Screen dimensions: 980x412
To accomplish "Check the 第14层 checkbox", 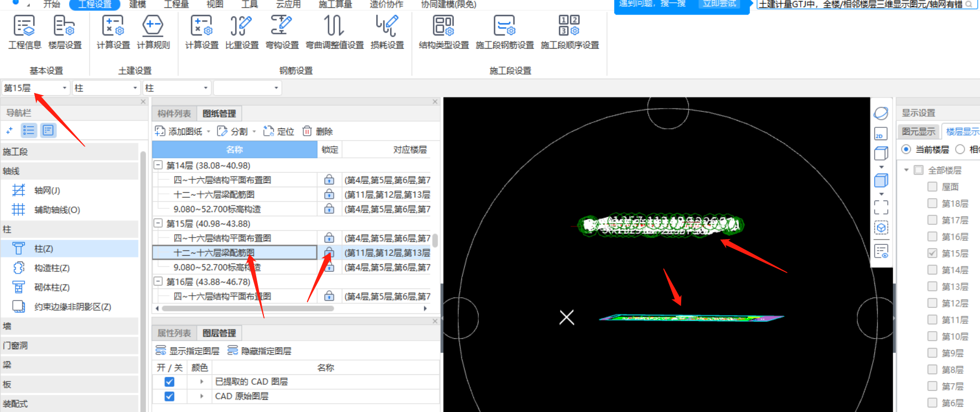I will click(932, 270).
